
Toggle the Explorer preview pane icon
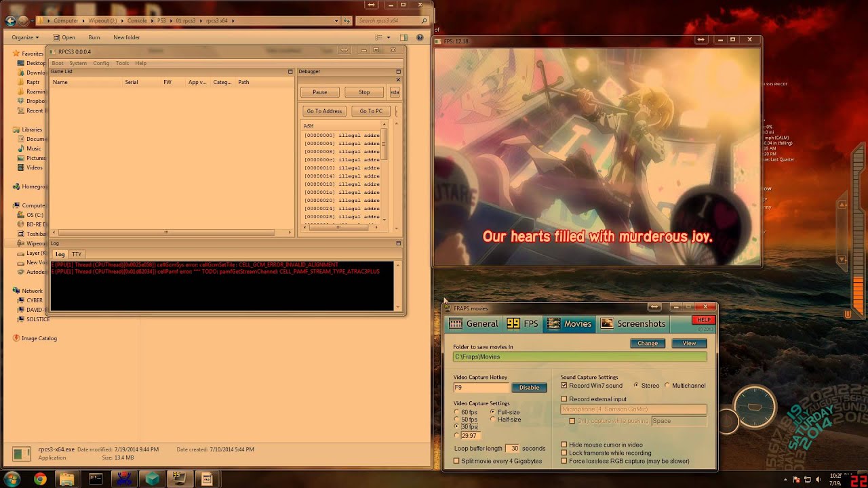tap(404, 37)
